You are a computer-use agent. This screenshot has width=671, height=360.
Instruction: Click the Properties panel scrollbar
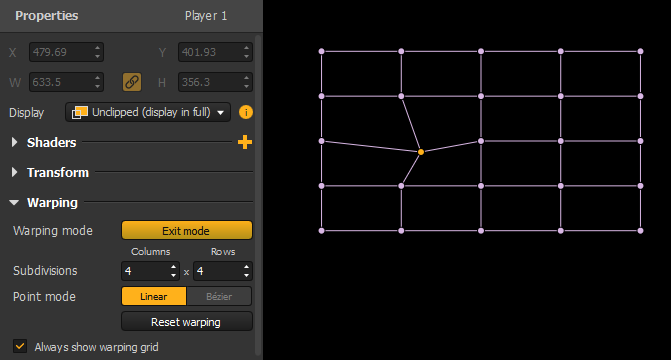click(258, 195)
